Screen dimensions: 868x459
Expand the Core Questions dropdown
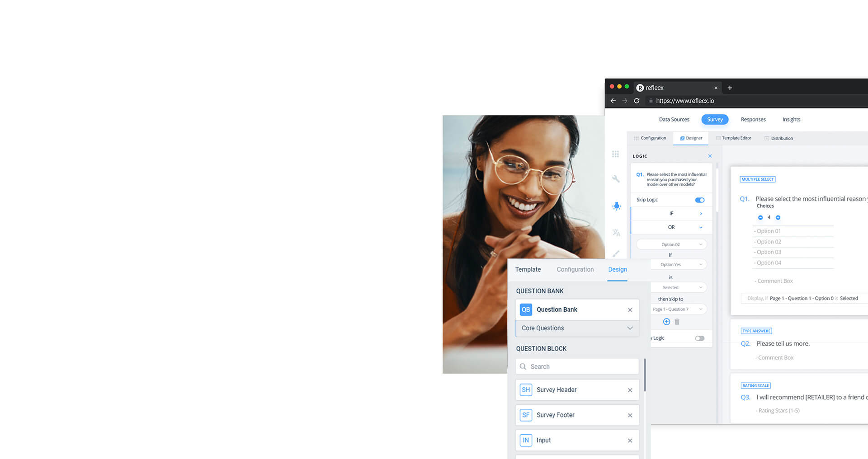point(577,328)
